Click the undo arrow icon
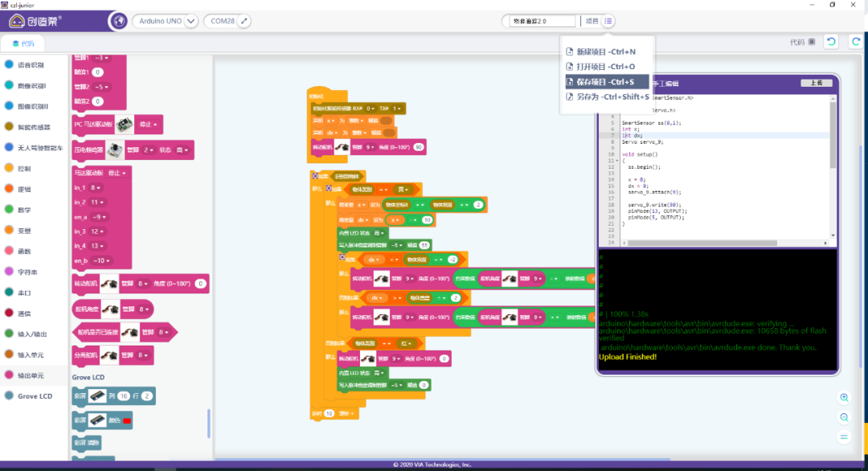This screenshot has height=471, width=868. click(x=832, y=42)
